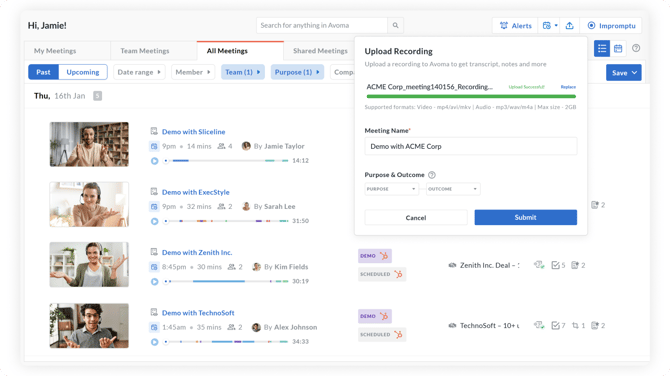Click participants icon in the TechnoSoft row

(232, 327)
